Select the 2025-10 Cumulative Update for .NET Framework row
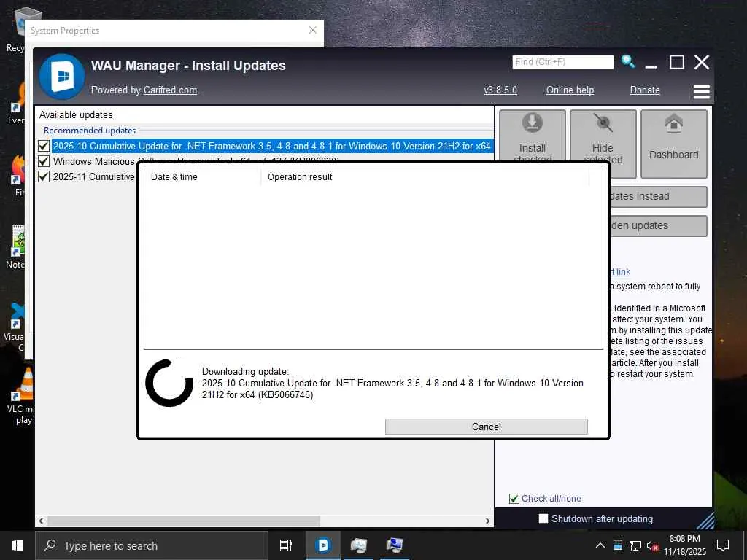747x560 pixels. coord(272,146)
